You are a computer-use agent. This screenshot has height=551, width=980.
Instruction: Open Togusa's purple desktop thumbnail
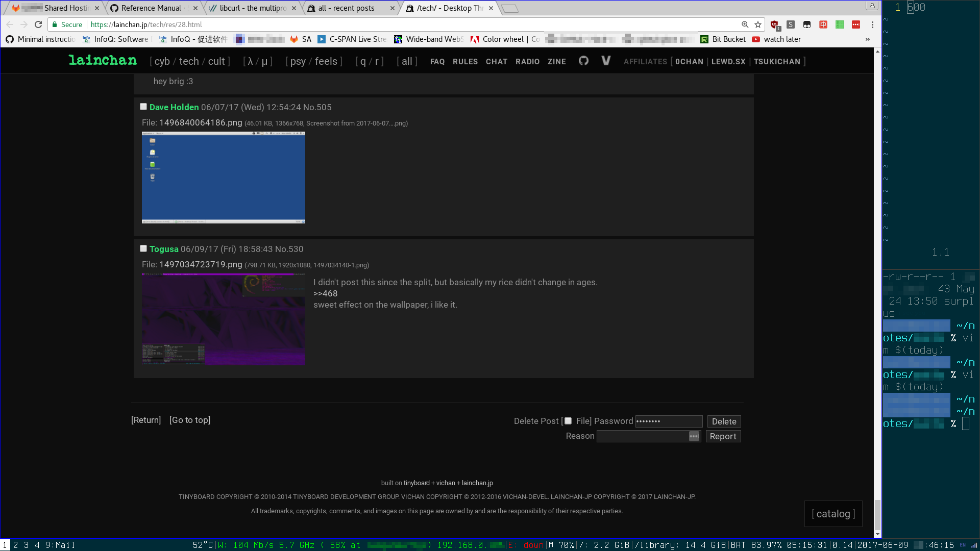click(x=223, y=319)
